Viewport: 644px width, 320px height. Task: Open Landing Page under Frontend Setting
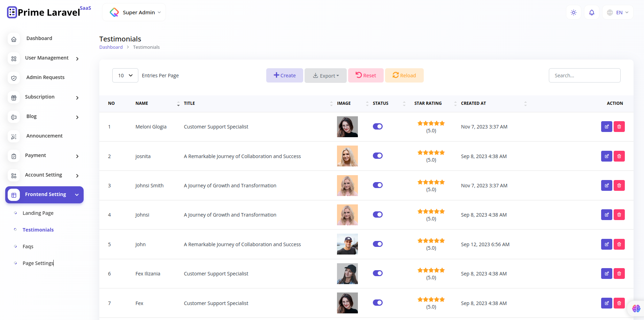pos(38,213)
